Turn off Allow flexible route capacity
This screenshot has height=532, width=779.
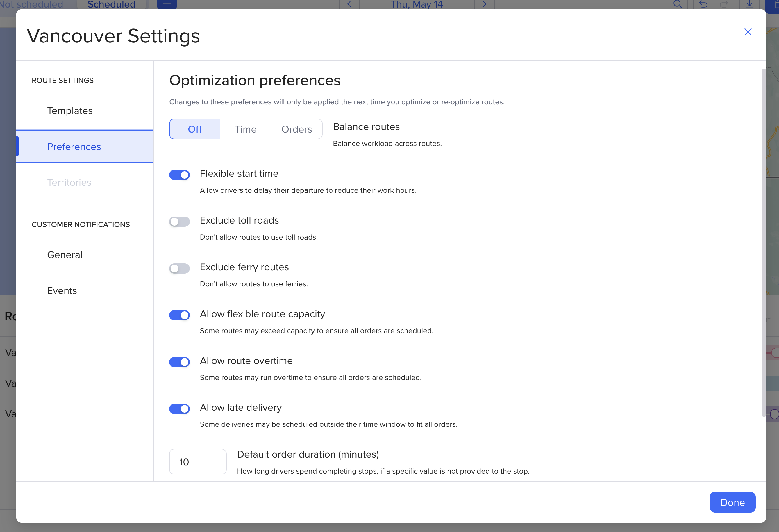pos(179,315)
